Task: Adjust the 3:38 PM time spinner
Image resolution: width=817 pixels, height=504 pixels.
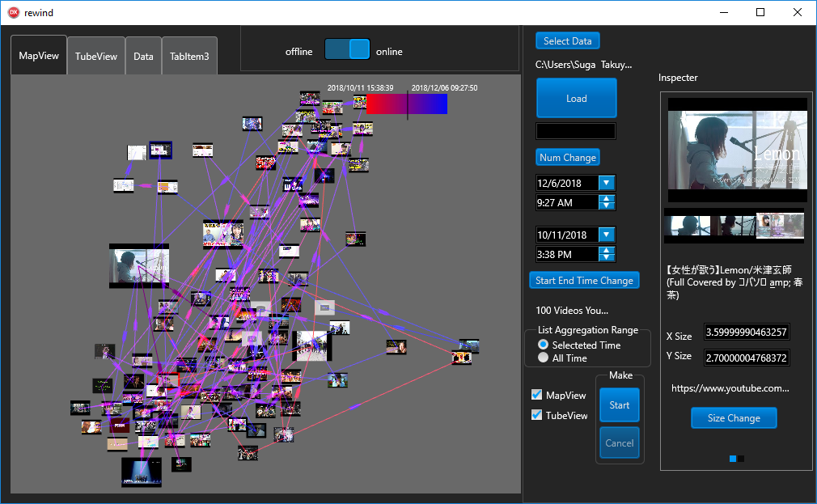Action: 607,254
